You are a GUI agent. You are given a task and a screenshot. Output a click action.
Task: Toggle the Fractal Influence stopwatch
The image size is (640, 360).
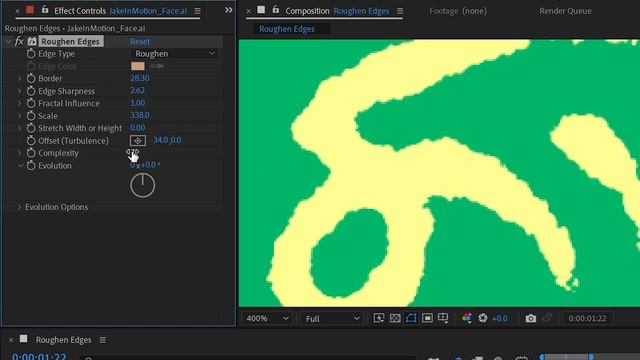point(31,103)
